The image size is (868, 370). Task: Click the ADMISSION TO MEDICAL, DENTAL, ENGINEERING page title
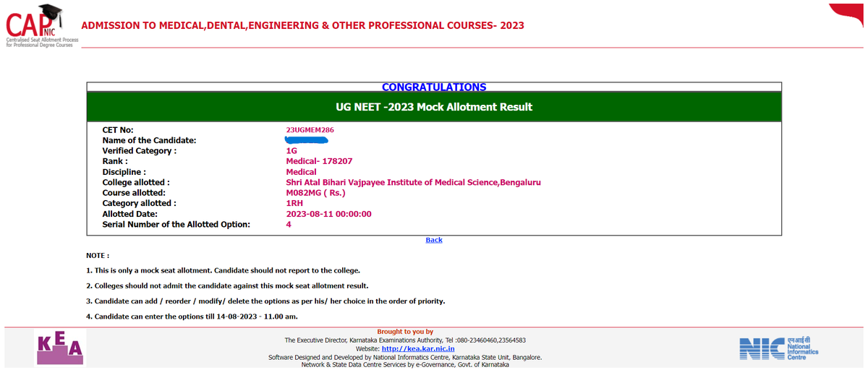click(x=303, y=25)
